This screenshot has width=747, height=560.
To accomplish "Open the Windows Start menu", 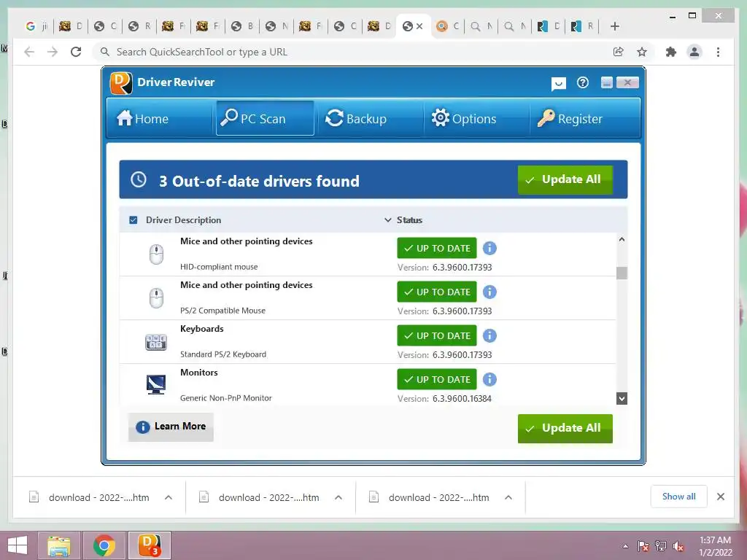I will [18, 545].
